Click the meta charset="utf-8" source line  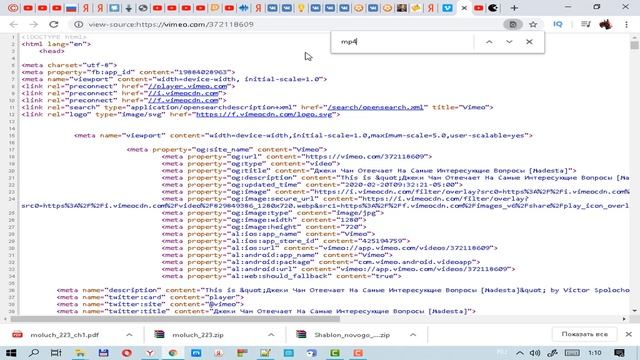pos(69,65)
